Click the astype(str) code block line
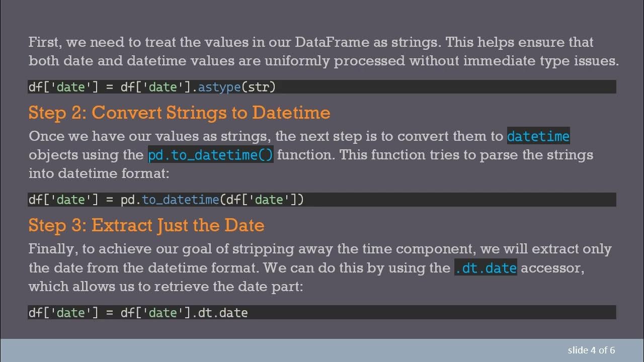This screenshot has width=644, height=362. point(322,87)
